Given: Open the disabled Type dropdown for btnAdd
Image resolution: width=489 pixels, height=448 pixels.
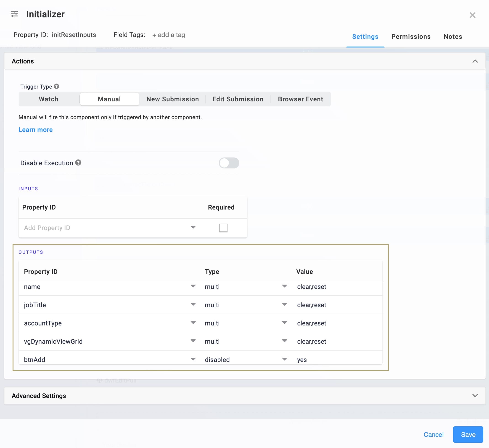Looking at the screenshot, I should tap(285, 359).
